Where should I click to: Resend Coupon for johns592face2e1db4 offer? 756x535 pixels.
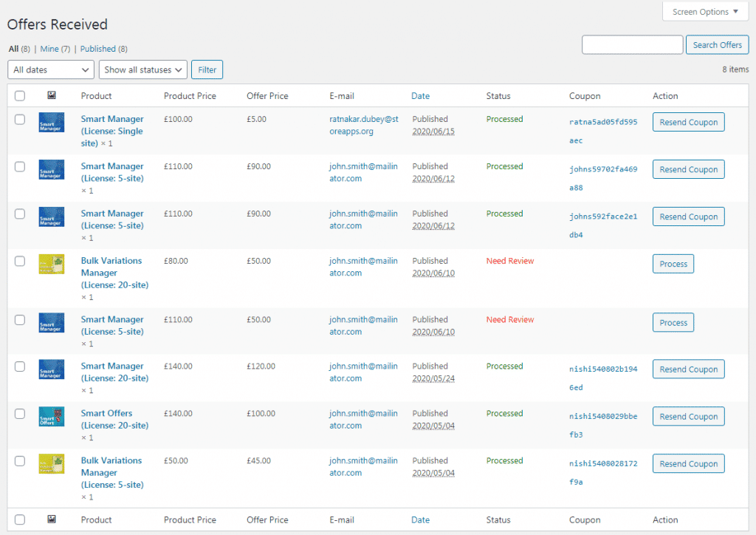(x=689, y=217)
